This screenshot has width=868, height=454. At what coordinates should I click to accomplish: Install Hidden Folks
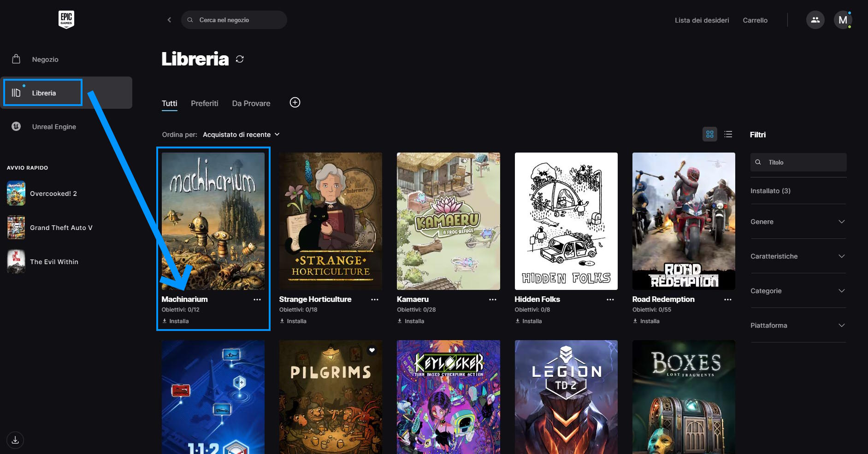coord(528,321)
